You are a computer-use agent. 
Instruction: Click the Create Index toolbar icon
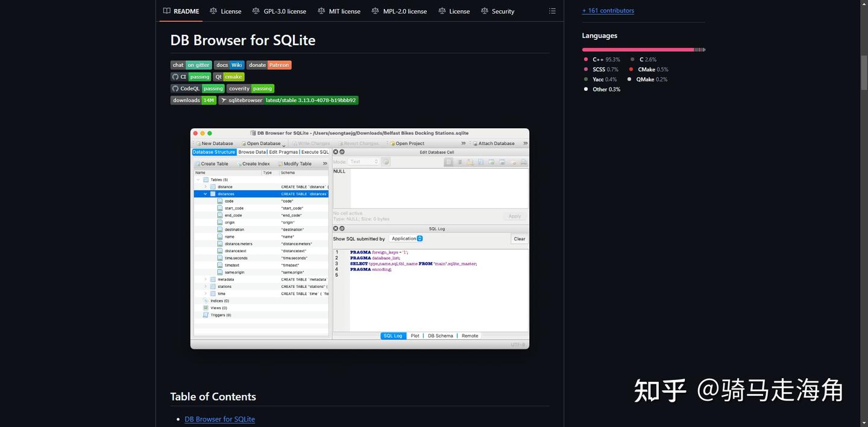pos(239,164)
